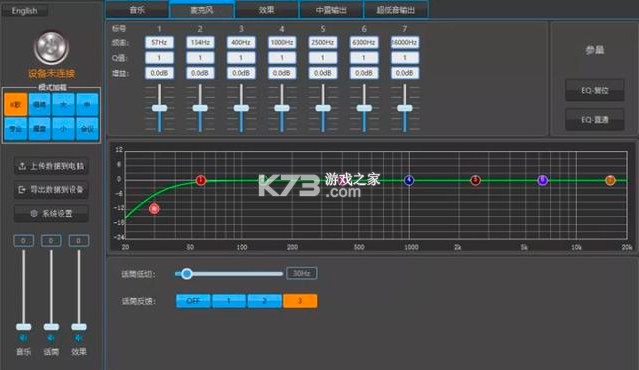This screenshot has width=639, height=370.
Task: Select the purple EQ node 6
Action: coord(542,180)
